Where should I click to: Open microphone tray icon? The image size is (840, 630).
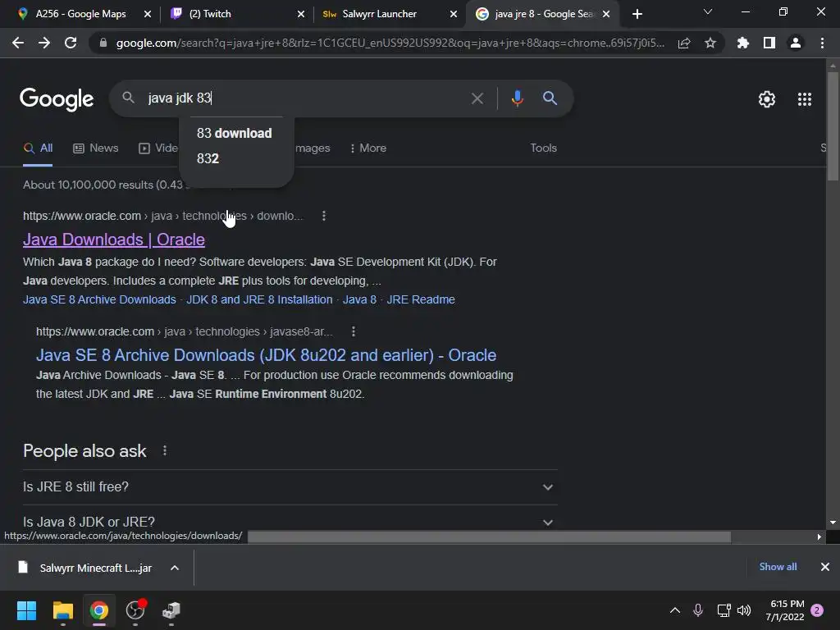point(697,610)
